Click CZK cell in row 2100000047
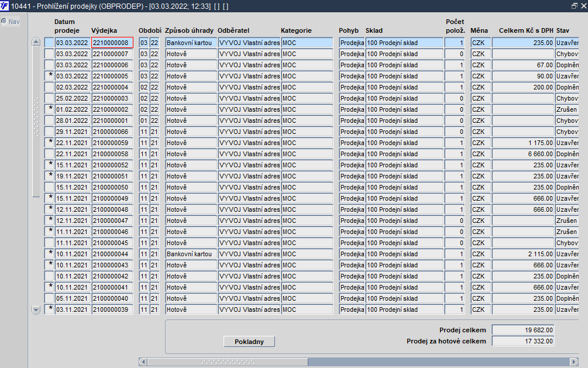588x368 pixels. tap(480, 221)
